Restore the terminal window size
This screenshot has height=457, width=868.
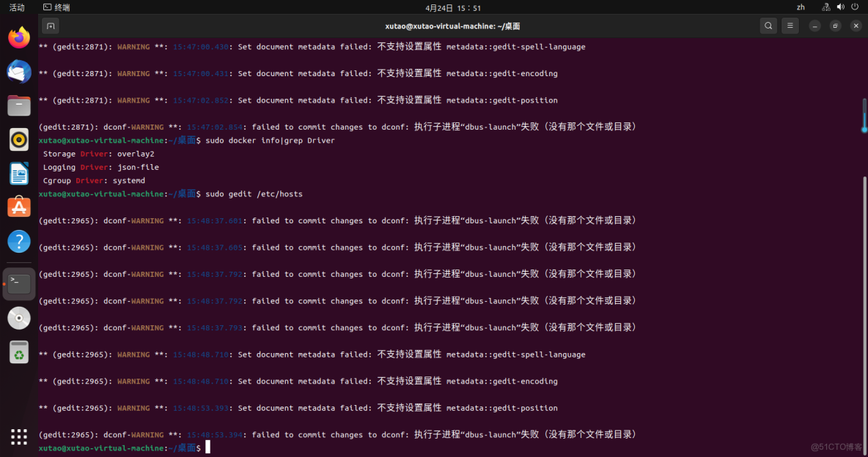pyautogui.click(x=835, y=26)
